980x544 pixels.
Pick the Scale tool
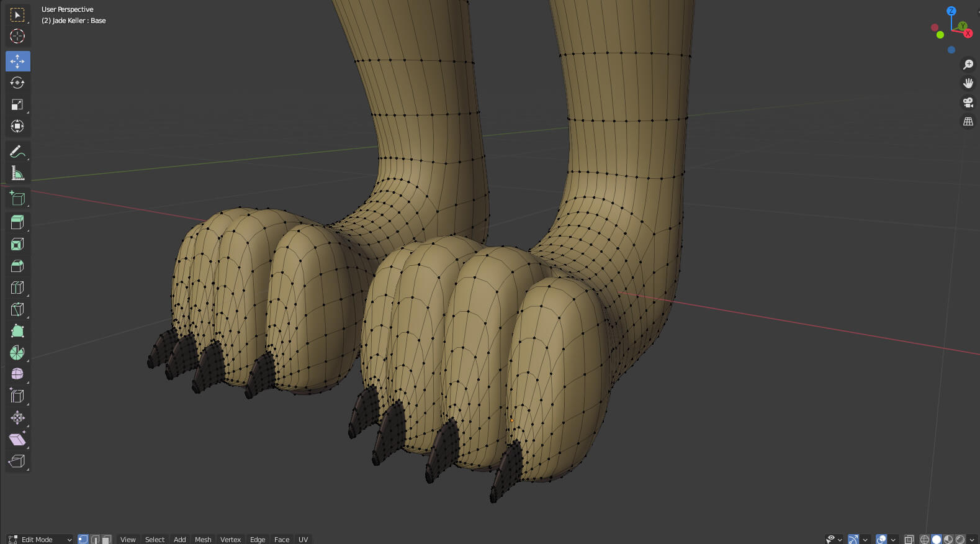click(17, 104)
